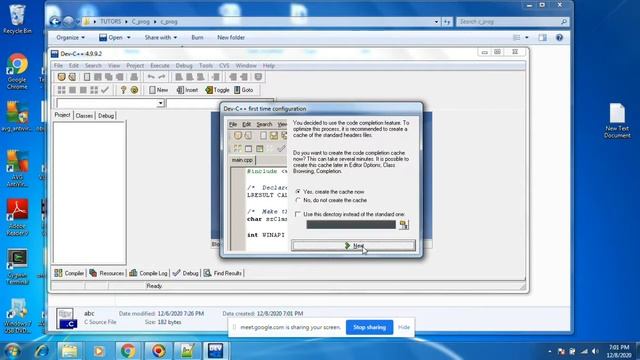Open the Compile Log bottom tab

click(x=149, y=273)
